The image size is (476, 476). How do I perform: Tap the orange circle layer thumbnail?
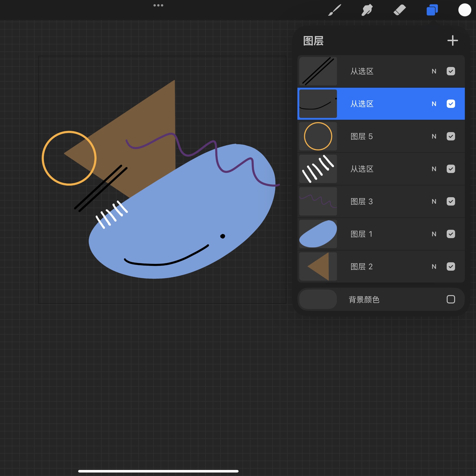(x=318, y=136)
